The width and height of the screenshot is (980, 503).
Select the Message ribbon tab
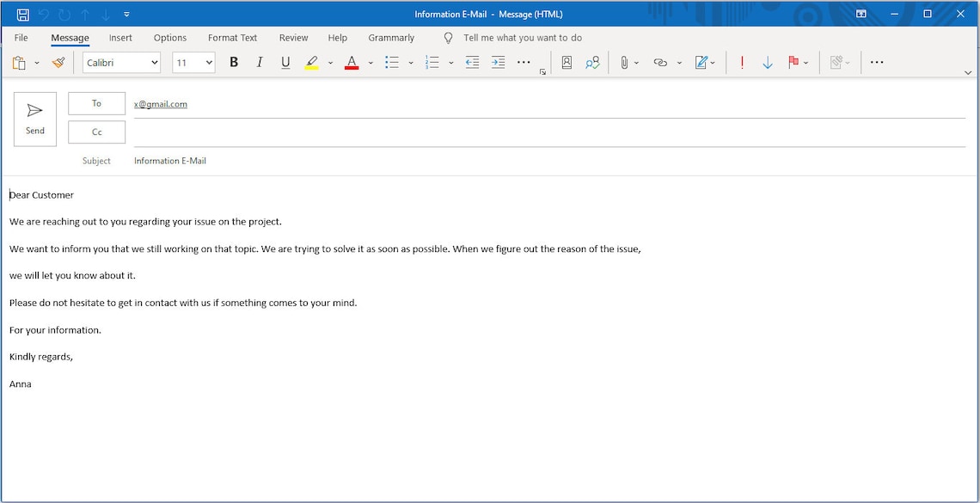(x=70, y=38)
